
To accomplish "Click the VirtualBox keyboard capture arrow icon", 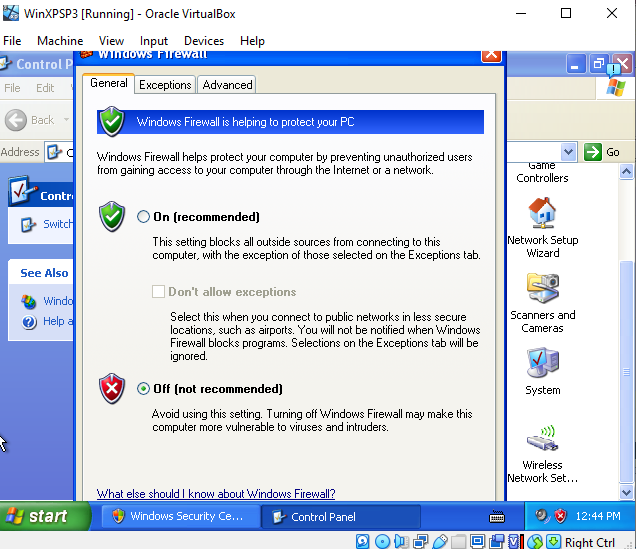I will (553, 541).
